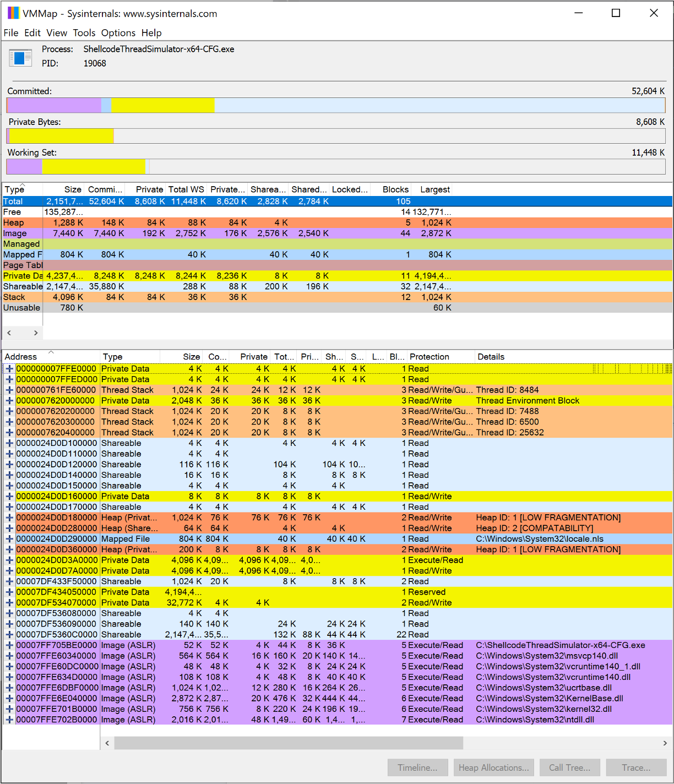Click the Timeline button
674x784 pixels.
417,767
